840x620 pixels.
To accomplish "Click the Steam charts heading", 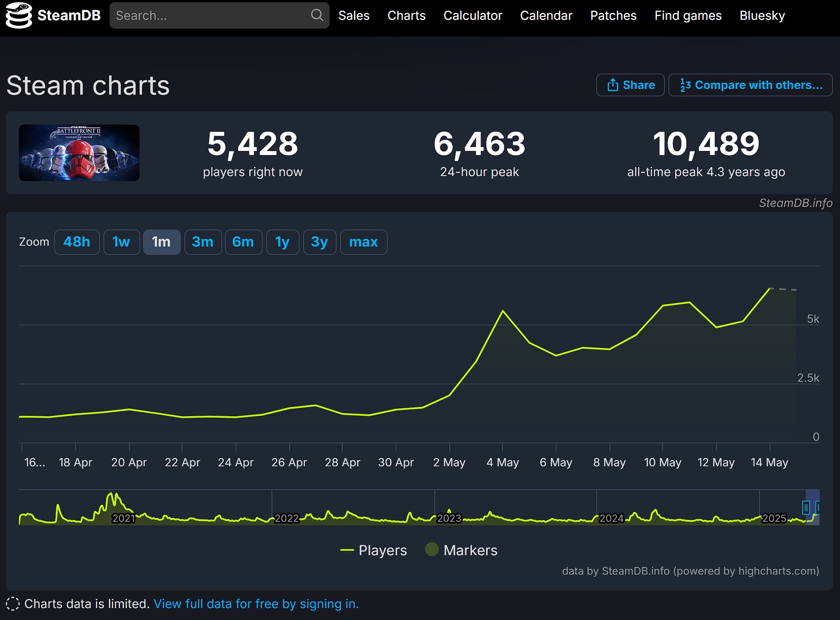I will 88,85.
